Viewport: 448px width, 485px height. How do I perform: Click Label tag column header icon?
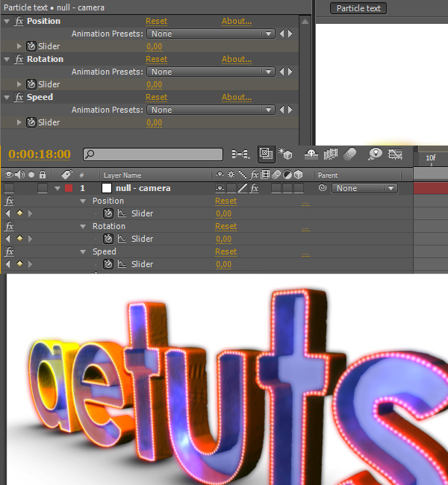tap(66, 175)
